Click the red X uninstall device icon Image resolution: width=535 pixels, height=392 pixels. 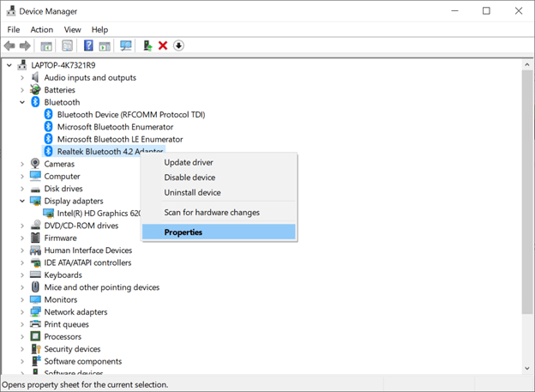click(163, 45)
